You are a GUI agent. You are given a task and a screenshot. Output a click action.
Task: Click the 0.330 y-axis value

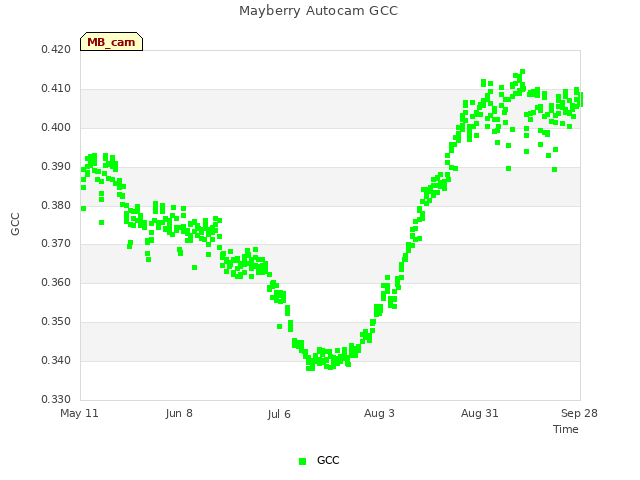coord(56,399)
